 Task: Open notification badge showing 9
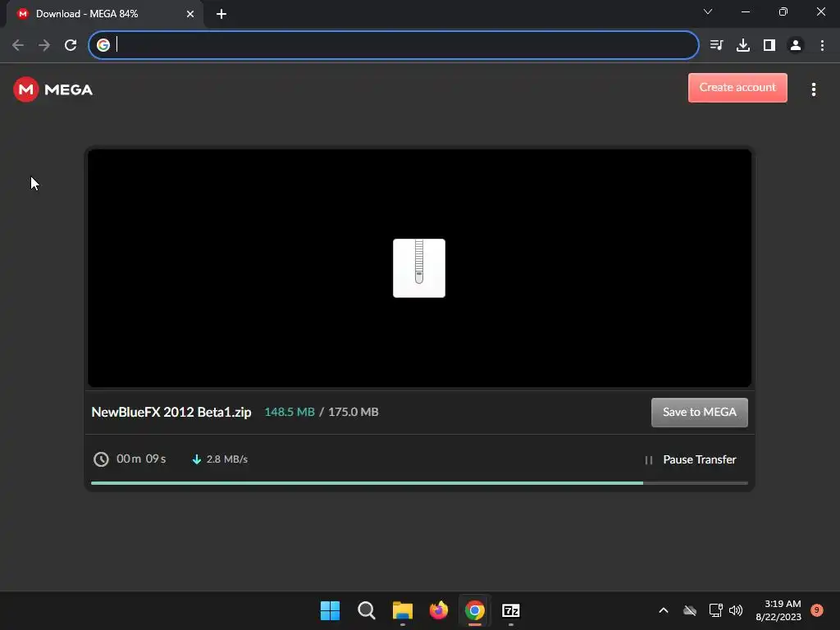[816, 610]
